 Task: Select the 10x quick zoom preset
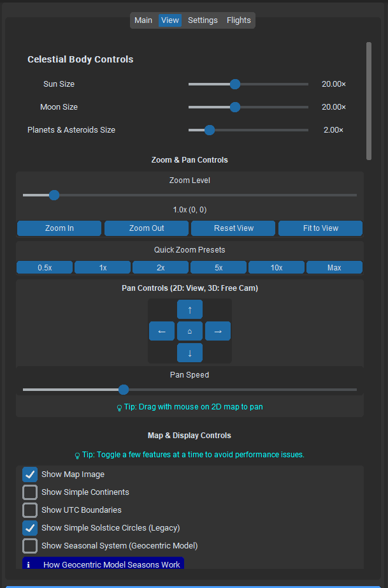276,267
